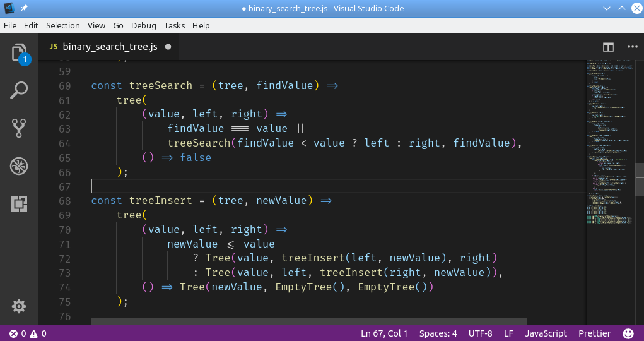Change indentation via Spaces: 4
Image resolution: width=644 pixels, height=341 pixels.
438,333
